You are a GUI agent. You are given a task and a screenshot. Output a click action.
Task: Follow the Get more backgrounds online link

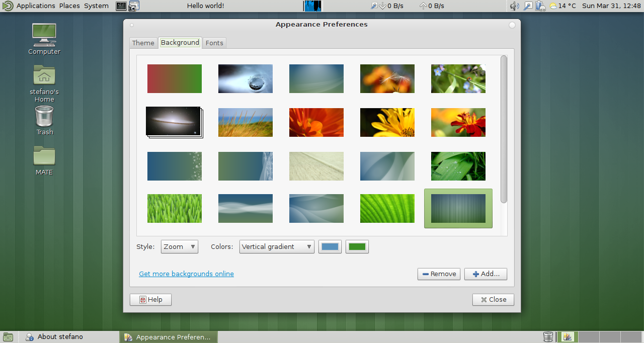coord(186,274)
